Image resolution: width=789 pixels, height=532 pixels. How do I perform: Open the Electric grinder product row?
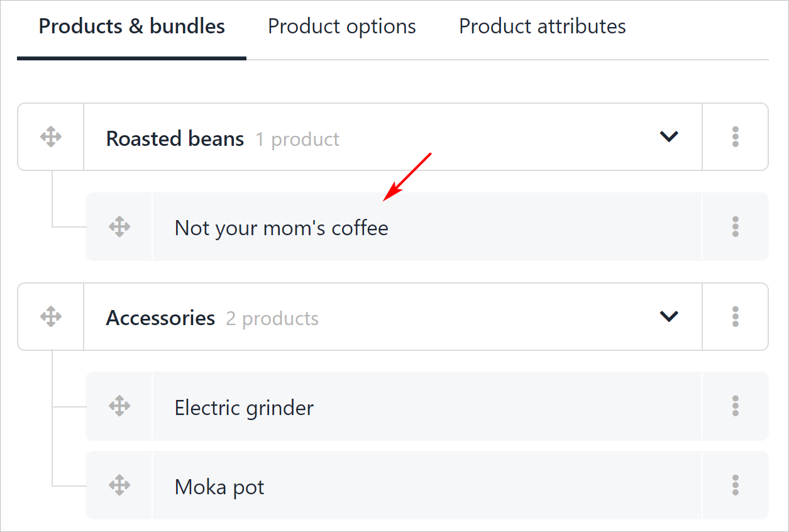point(244,407)
